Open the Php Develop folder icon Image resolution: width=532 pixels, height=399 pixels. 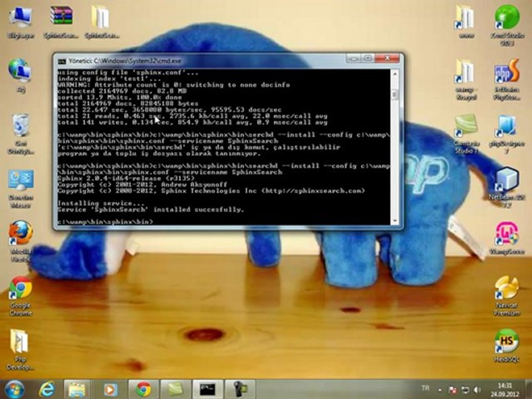coord(20,350)
